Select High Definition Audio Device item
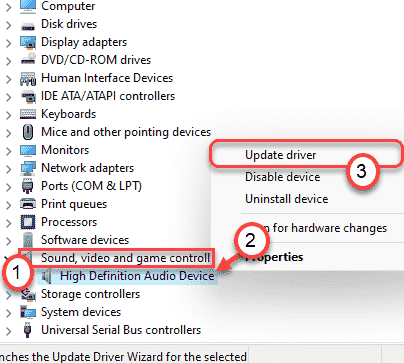404x363 pixels. 137,276
